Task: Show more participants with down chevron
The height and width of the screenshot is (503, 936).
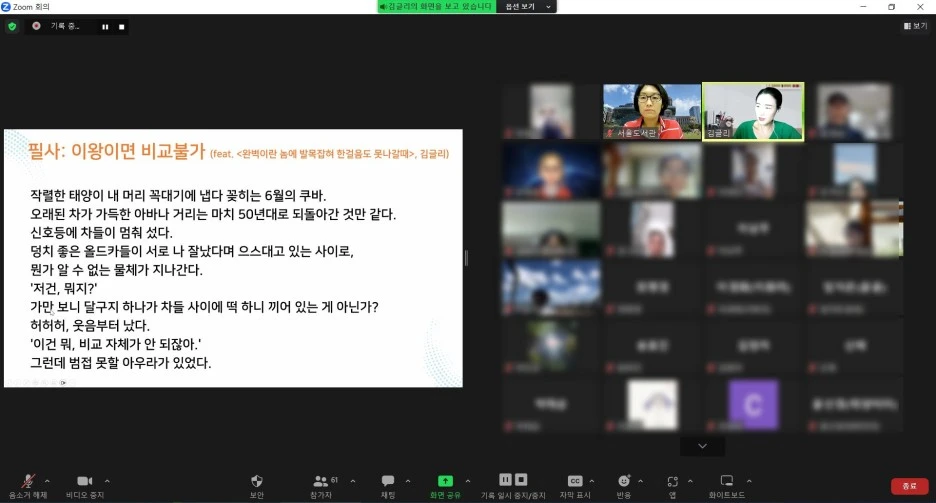Action: pos(703,446)
